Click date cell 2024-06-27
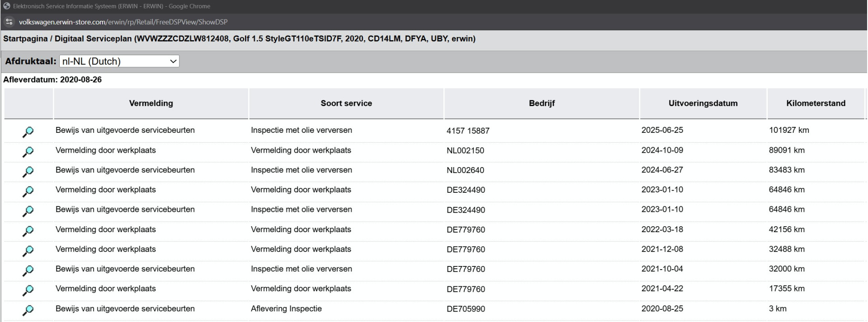This screenshot has width=868, height=322. pyautogui.click(x=662, y=170)
